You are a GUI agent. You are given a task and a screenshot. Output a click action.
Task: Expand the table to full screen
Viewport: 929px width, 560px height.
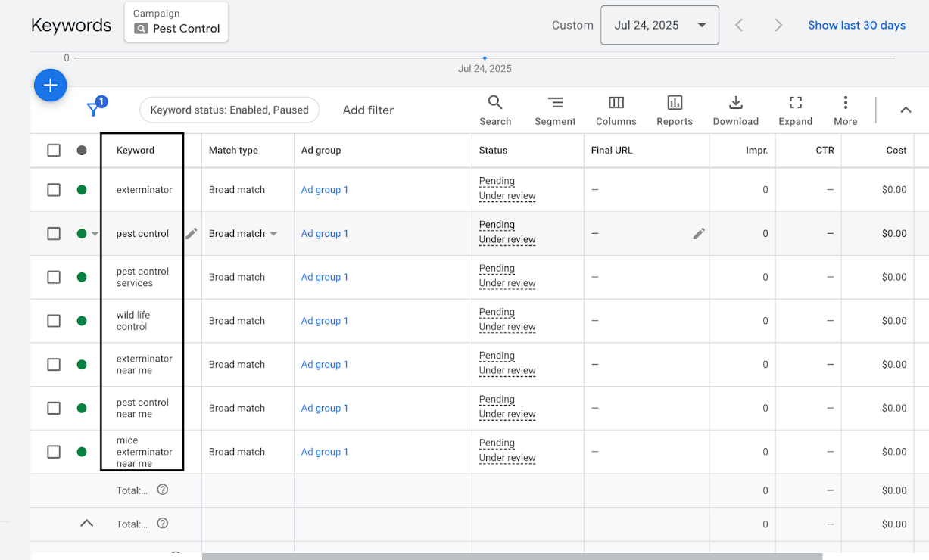[x=795, y=110]
